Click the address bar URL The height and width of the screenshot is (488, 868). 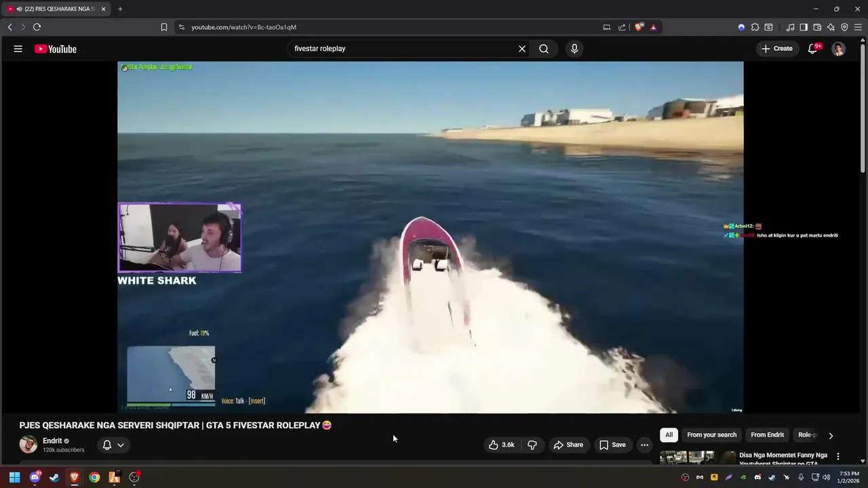(243, 27)
